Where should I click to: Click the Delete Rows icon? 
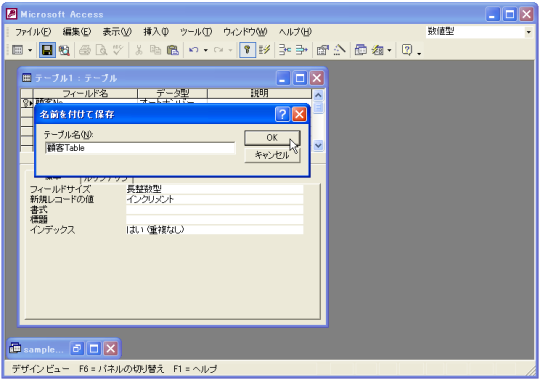coord(302,50)
